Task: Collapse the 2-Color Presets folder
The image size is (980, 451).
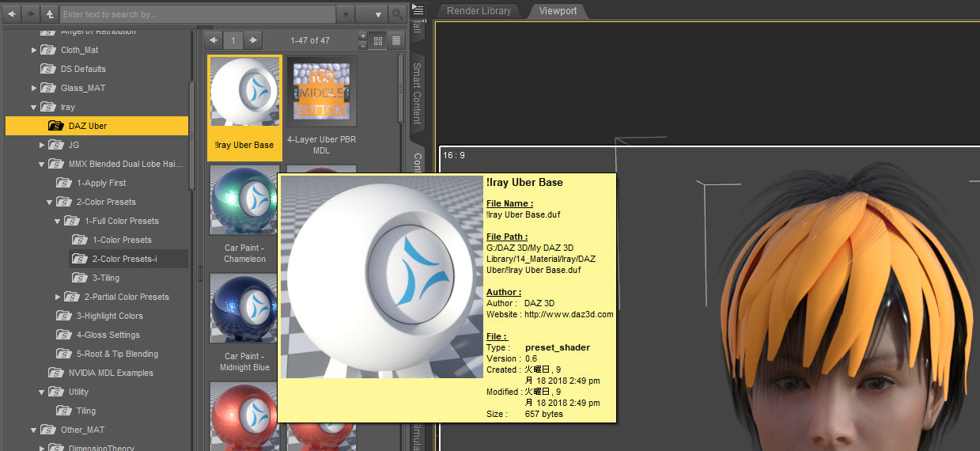Action: [x=50, y=202]
